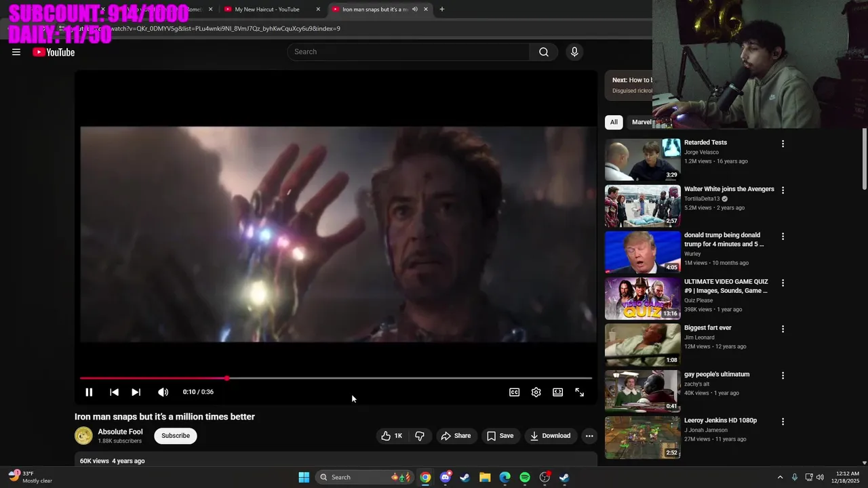The width and height of the screenshot is (868, 488).
Task: Like the video
Action: tap(392, 436)
